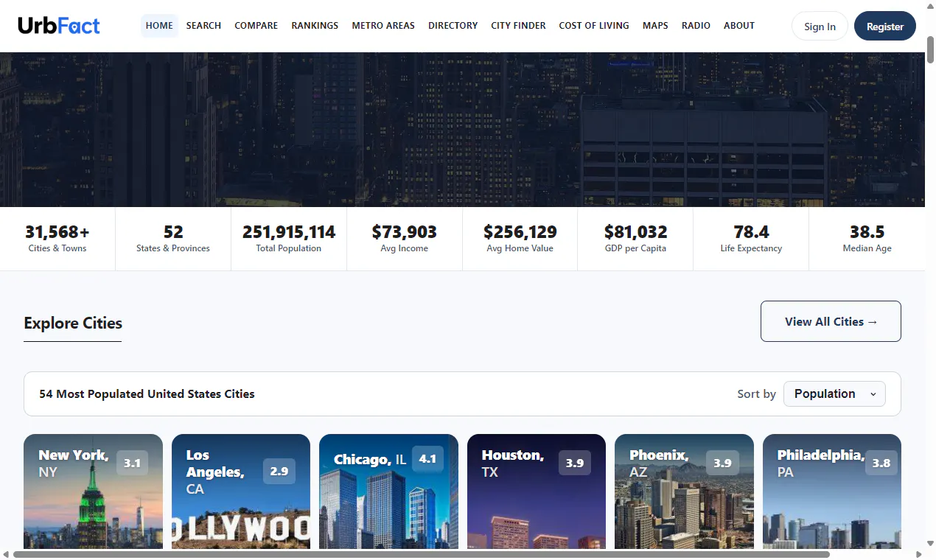Open the Directory page

pos(453,25)
